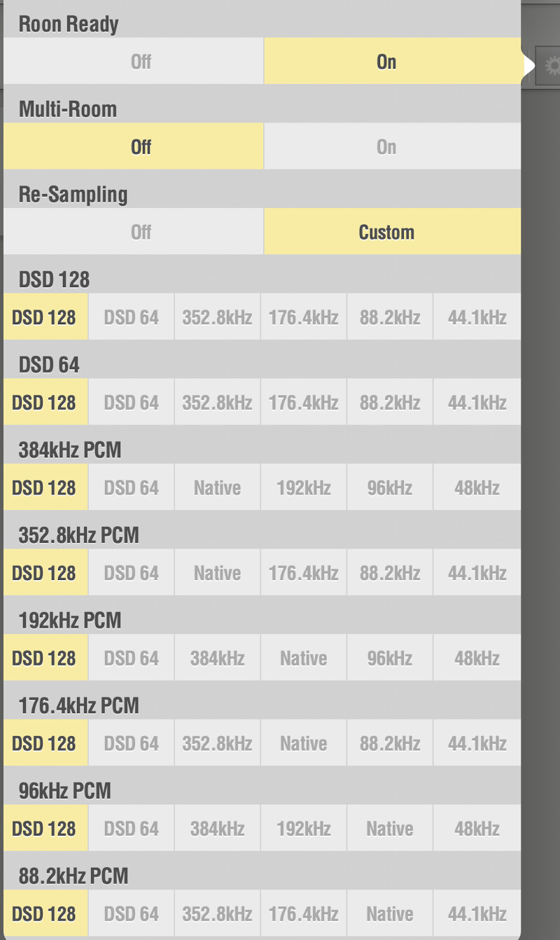
Task: Select Native for 88.2kHz PCM
Action: pyautogui.click(x=390, y=913)
